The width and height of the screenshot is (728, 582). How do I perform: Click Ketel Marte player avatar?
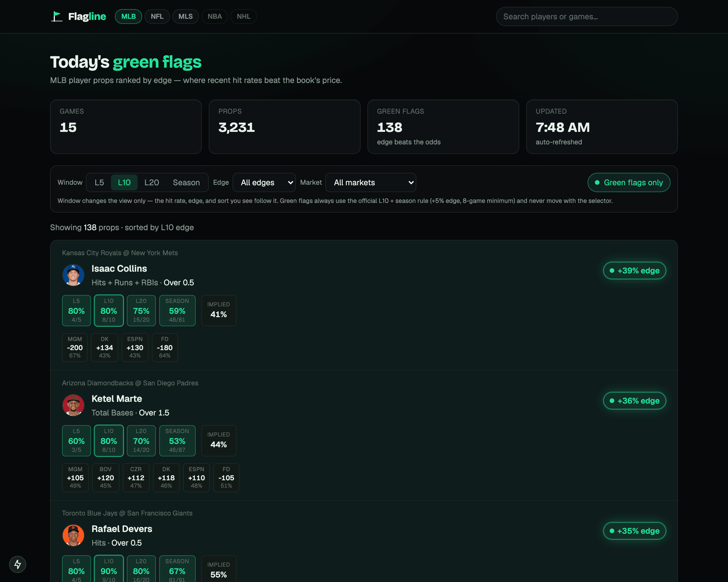[73, 405]
